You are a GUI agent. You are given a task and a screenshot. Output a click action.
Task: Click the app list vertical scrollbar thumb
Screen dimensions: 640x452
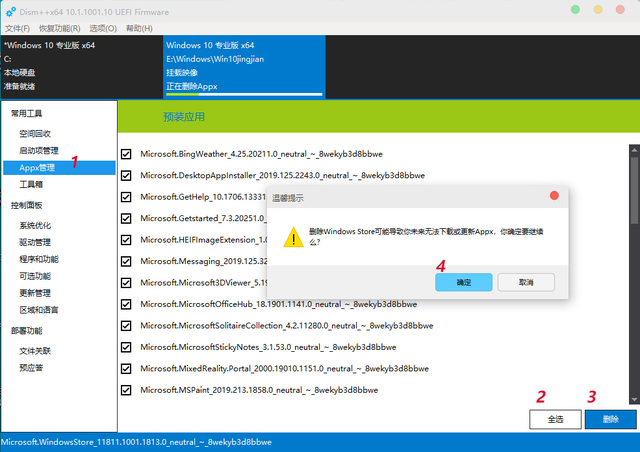[634, 190]
